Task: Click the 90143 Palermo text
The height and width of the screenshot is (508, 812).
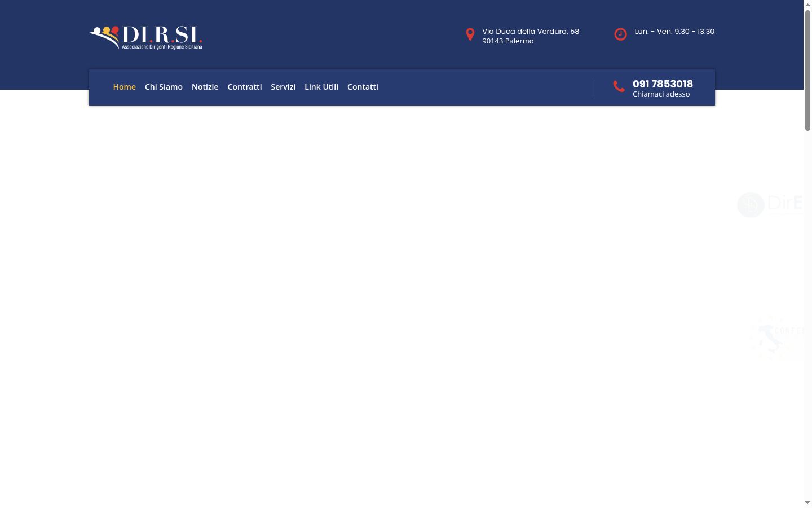Action: (507, 41)
